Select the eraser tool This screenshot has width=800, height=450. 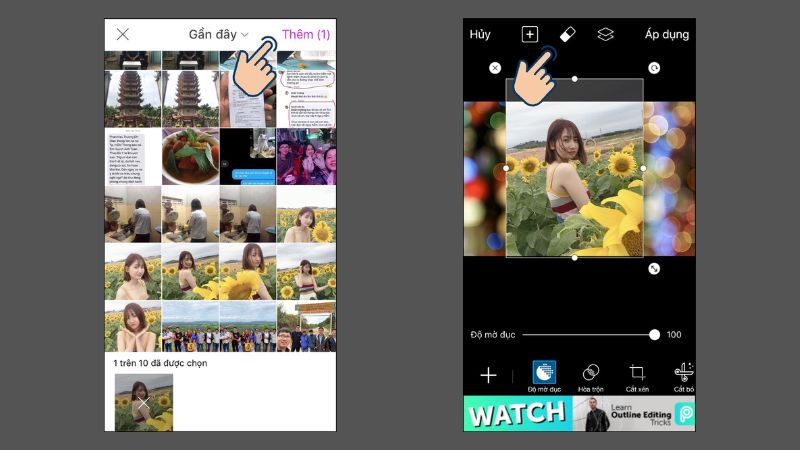(x=566, y=34)
